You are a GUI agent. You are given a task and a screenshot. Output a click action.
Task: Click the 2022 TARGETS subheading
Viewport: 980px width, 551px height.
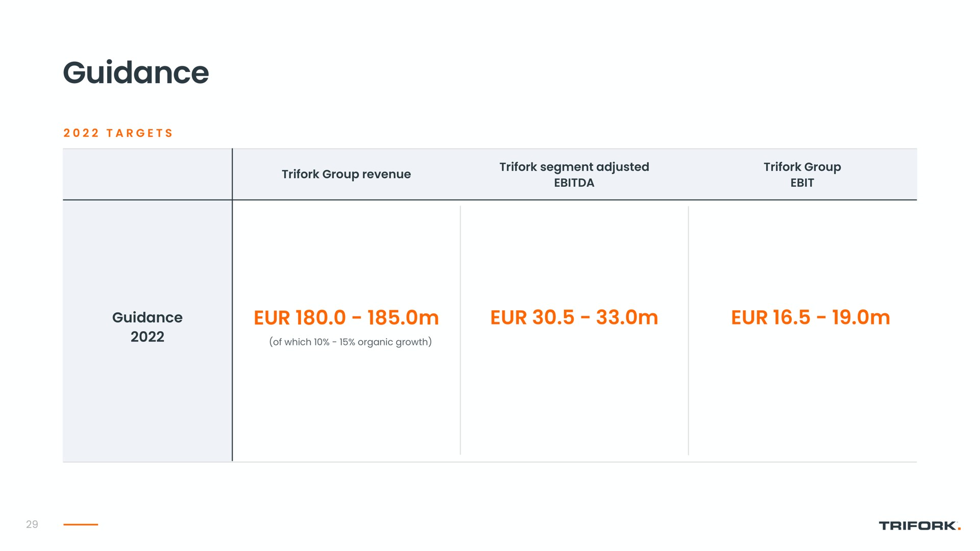[x=118, y=133]
